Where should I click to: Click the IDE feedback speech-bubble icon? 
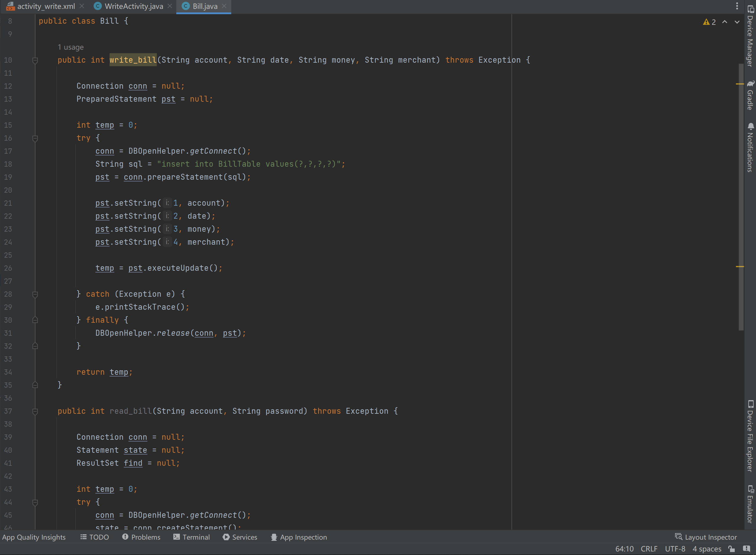click(746, 549)
